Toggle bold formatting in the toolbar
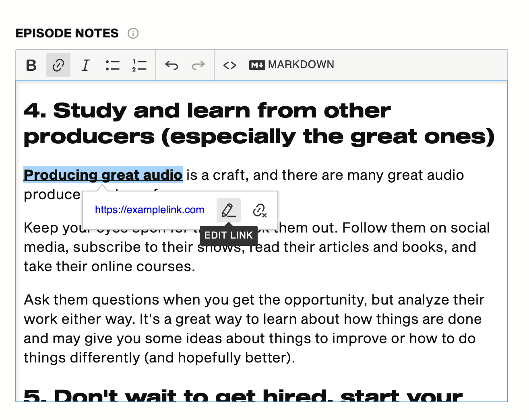The height and width of the screenshot is (420, 529). click(31, 65)
